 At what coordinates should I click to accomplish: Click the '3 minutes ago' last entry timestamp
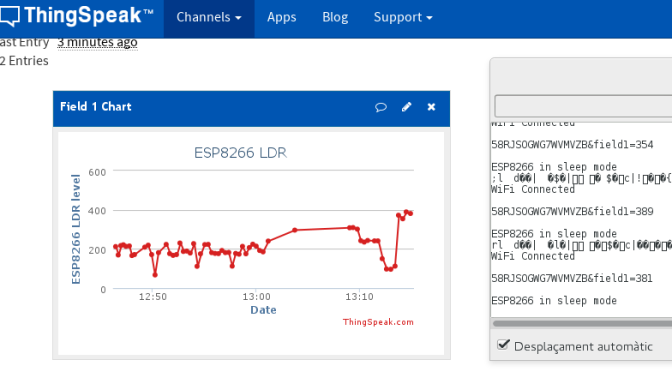97,42
